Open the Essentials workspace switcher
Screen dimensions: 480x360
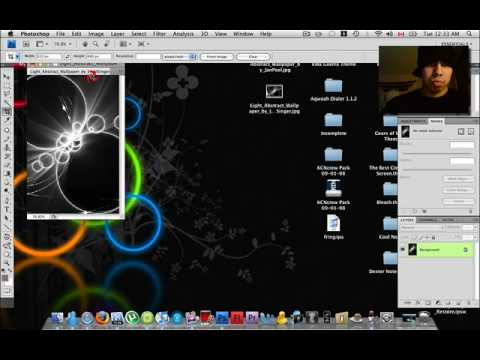point(457,43)
